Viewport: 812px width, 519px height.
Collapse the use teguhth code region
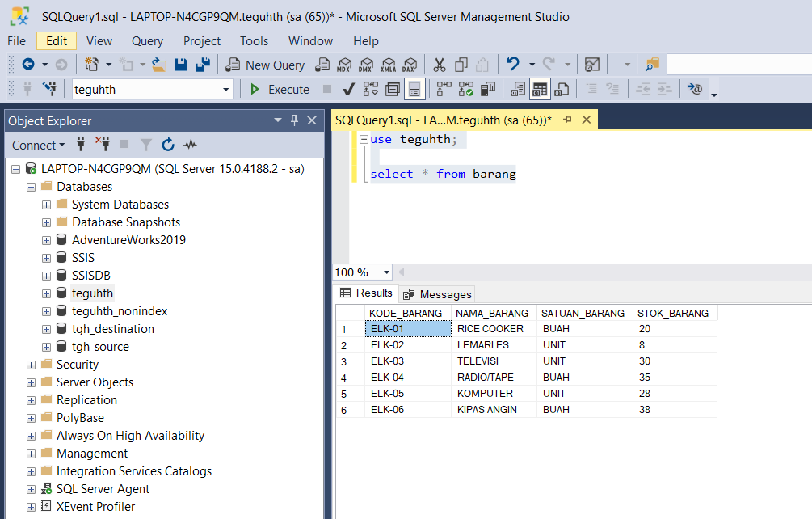pyautogui.click(x=364, y=139)
